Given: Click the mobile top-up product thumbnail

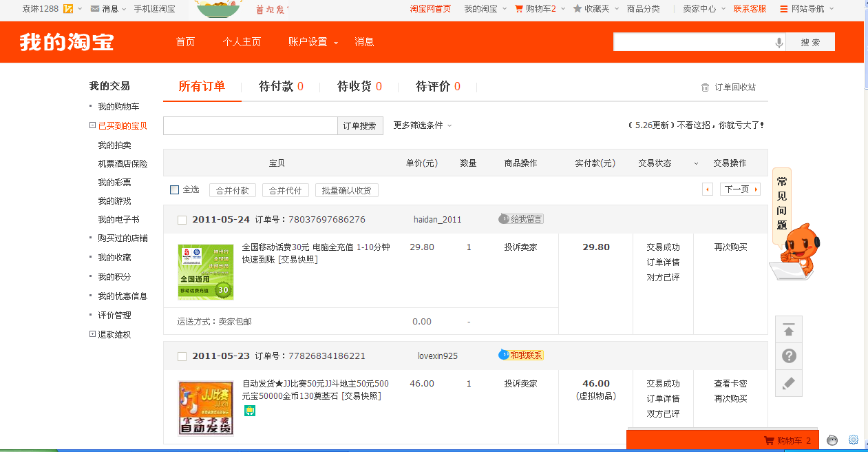Looking at the screenshot, I should click(x=206, y=272).
